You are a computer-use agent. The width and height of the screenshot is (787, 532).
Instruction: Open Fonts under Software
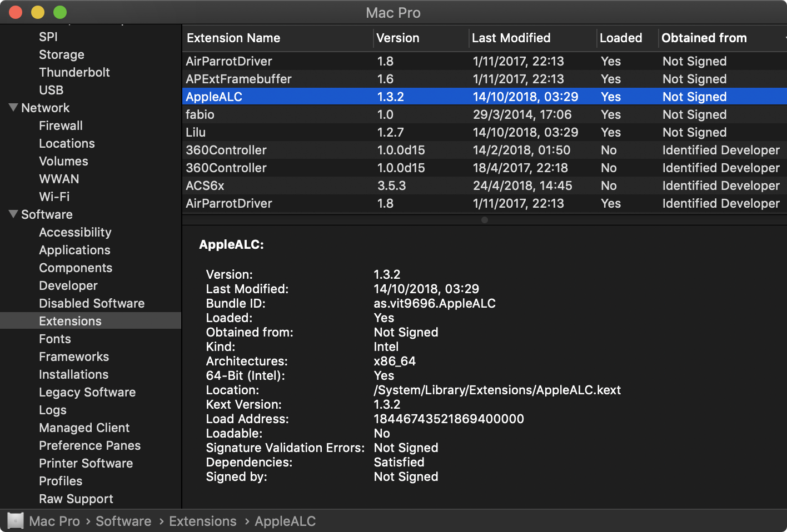click(x=55, y=339)
